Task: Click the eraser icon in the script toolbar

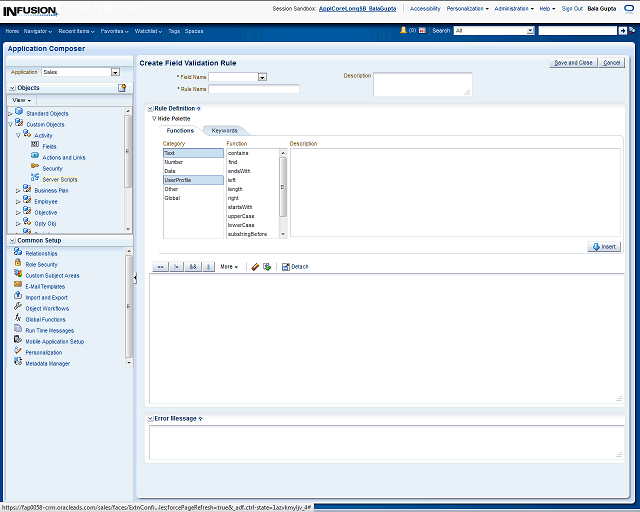Action: point(255,267)
